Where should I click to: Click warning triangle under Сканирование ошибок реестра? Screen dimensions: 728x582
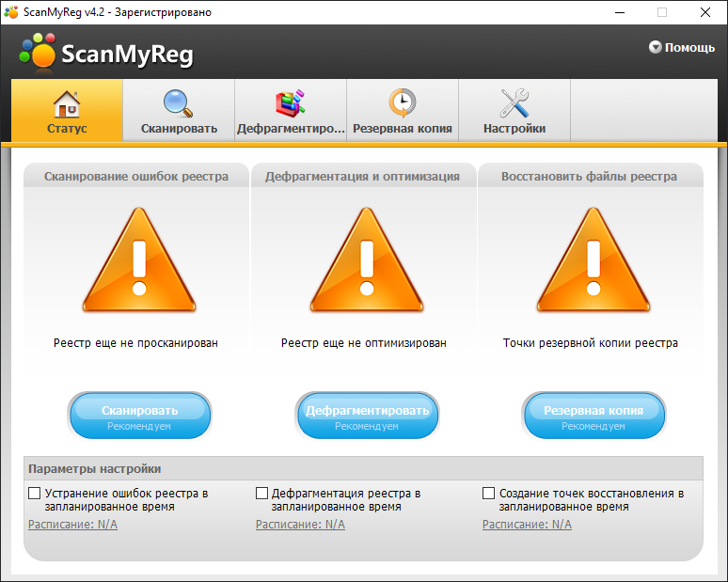pos(139,262)
